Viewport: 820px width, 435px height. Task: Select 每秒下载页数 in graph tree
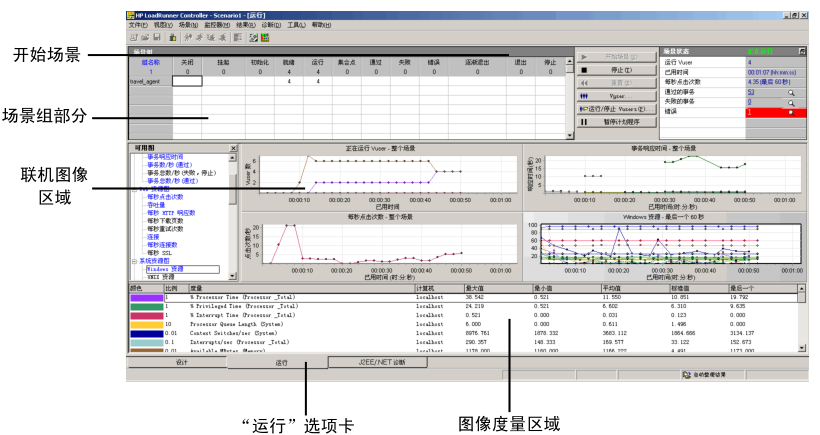click(165, 221)
